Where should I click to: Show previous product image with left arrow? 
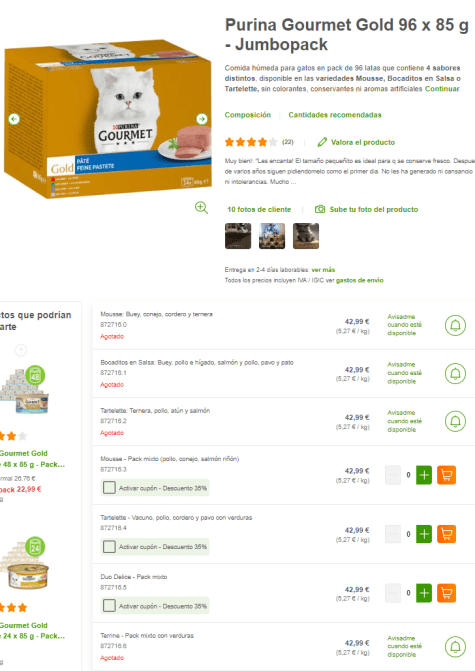tap(14, 119)
